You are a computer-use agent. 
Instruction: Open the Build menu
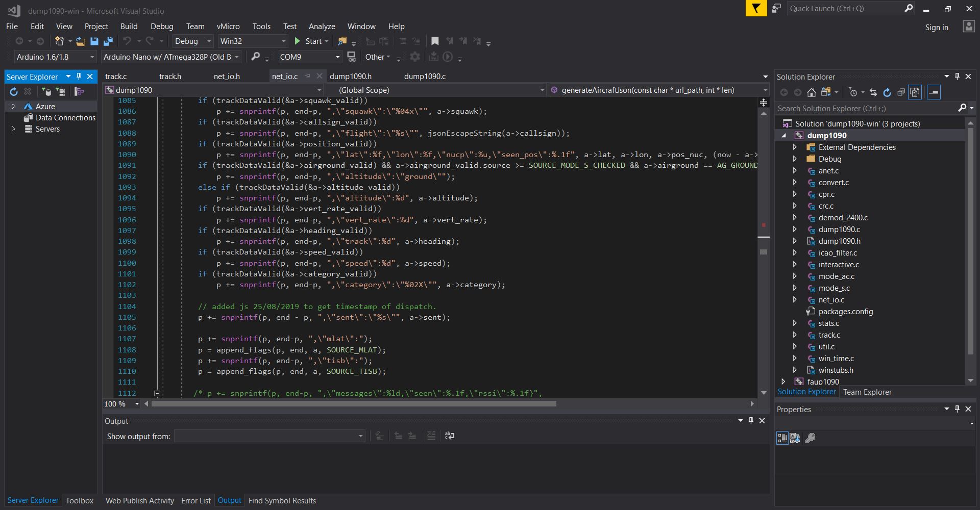pos(129,27)
